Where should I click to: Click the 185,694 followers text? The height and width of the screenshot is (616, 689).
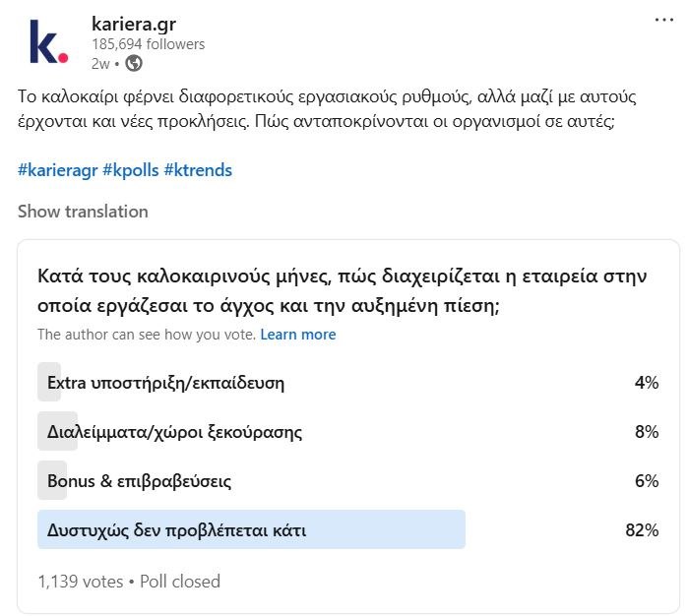click(x=148, y=44)
